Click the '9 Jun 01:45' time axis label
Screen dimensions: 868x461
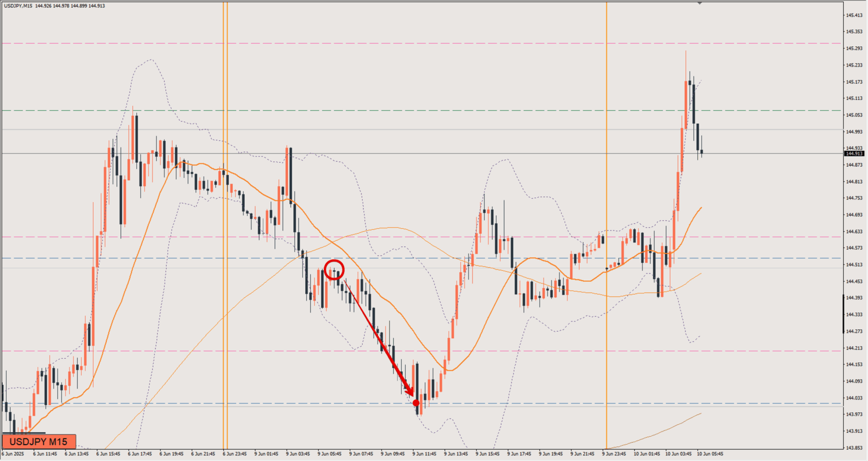(x=267, y=454)
